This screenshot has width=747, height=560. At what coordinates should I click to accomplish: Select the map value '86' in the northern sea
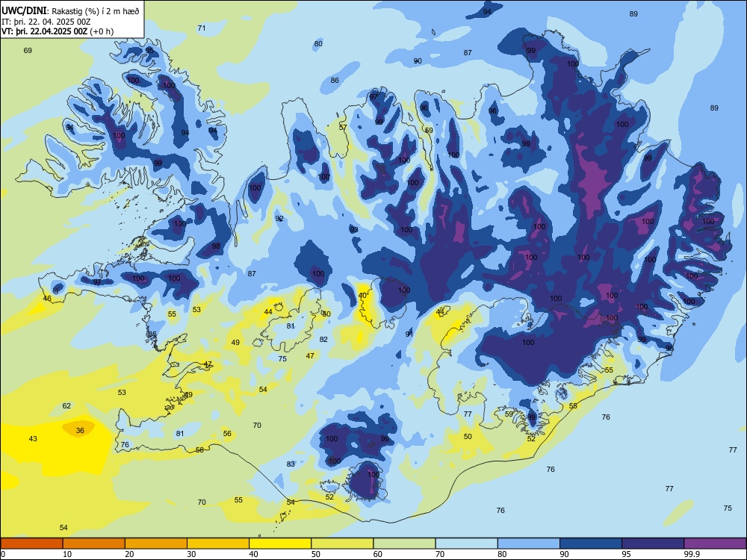tap(335, 80)
